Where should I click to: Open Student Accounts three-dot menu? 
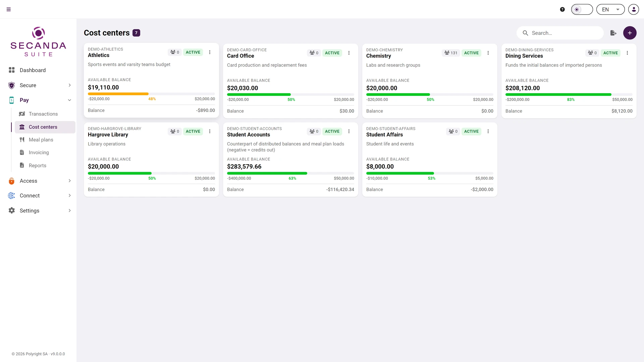[349, 131]
